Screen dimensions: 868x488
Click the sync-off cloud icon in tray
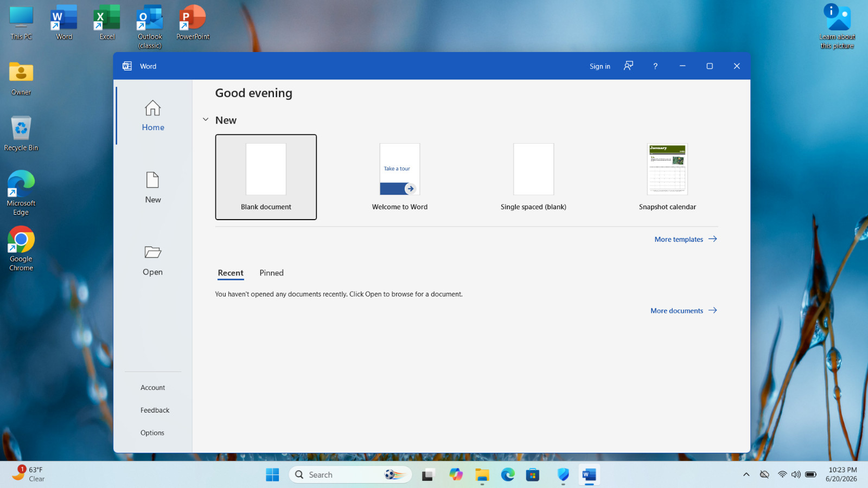764,475
